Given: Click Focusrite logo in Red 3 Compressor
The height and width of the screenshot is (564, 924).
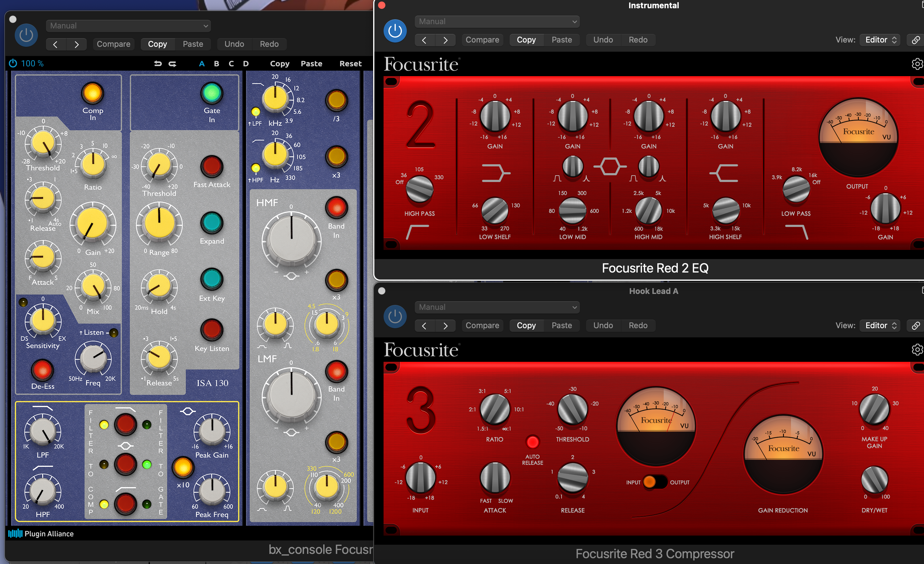Looking at the screenshot, I should coord(421,350).
